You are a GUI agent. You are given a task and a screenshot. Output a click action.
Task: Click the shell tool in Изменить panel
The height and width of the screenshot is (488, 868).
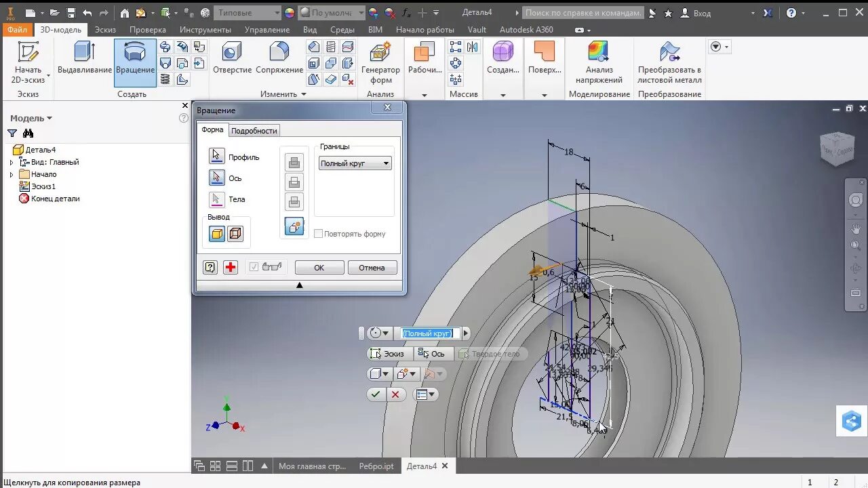(x=314, y=63)
